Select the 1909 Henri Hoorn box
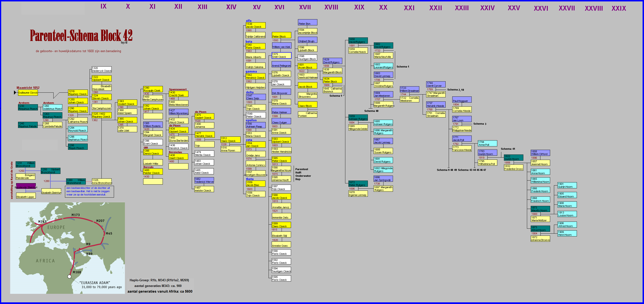This screenshot has height=304, width=644. point(567,233)
